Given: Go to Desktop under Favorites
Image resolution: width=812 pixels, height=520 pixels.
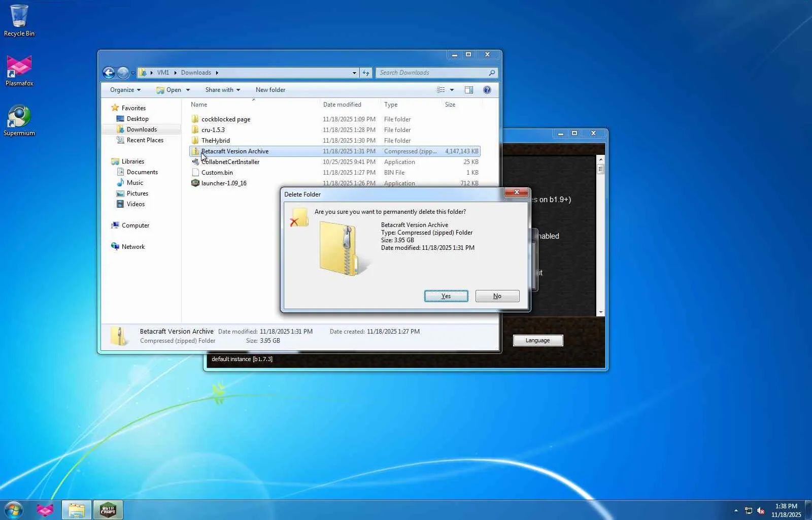Looking at the screenshot, I should coord(138,119).
